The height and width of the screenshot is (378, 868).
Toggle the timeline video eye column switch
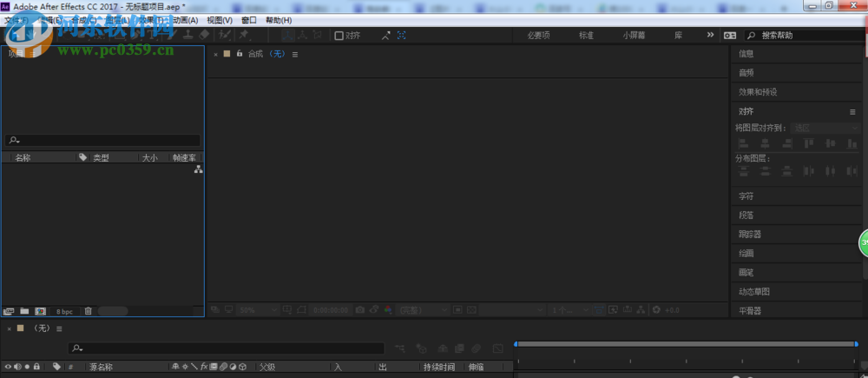click(8, 367)
